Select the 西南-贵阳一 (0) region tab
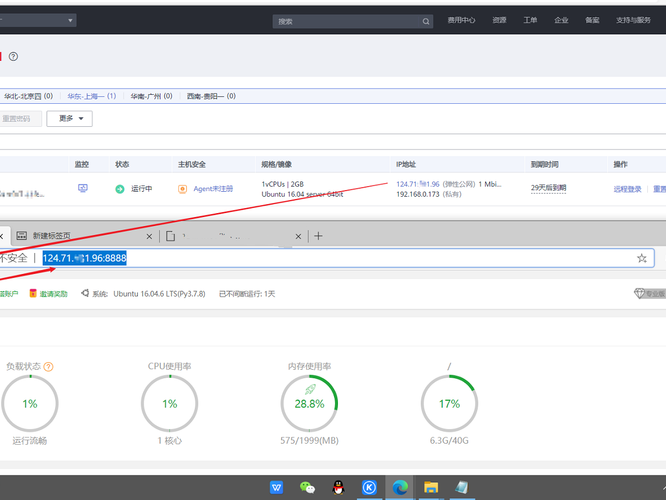 (212, 96)
